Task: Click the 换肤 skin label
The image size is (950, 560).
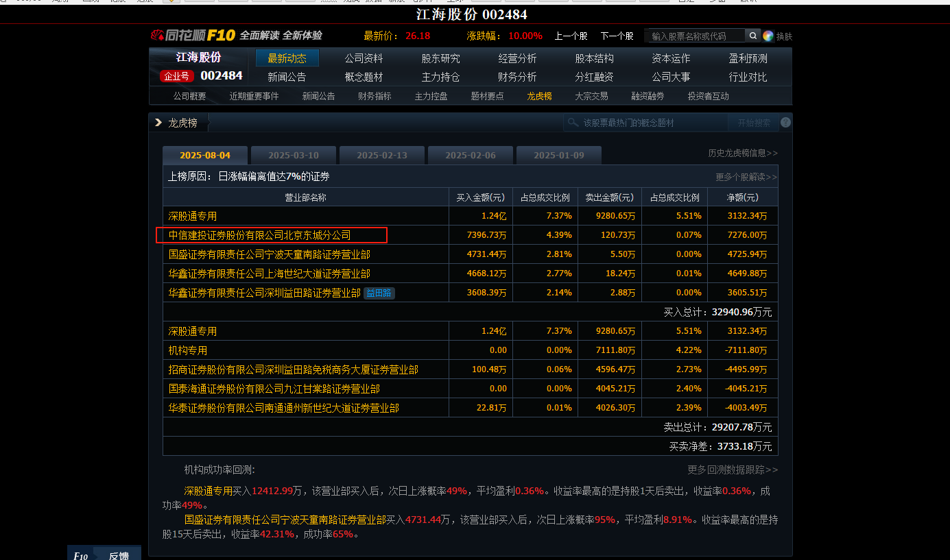Action: [x=784, y=36]
